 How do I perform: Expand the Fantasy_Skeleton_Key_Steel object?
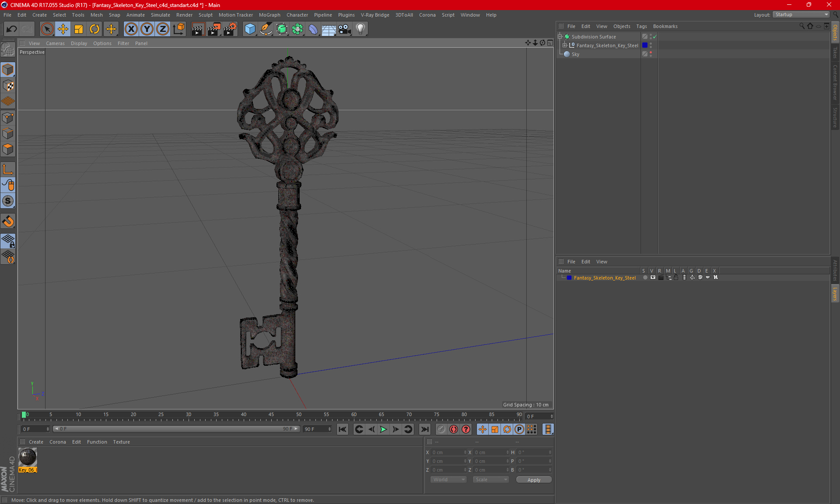(x=565, y=45)
